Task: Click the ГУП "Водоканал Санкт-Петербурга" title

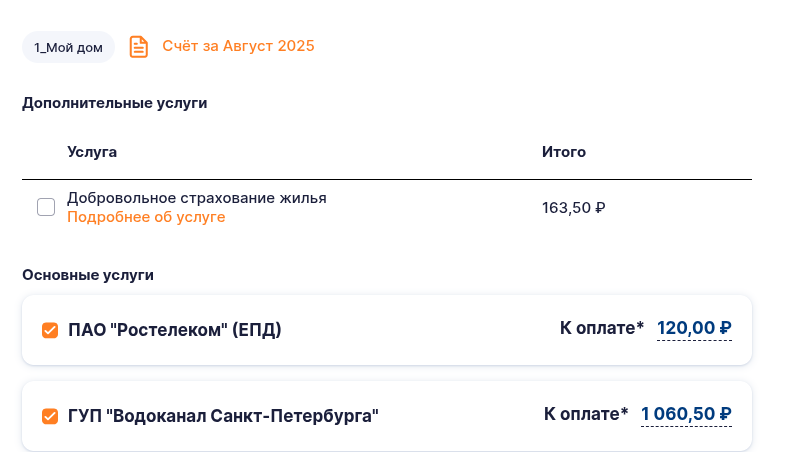Action: click(x=223, y=416)
